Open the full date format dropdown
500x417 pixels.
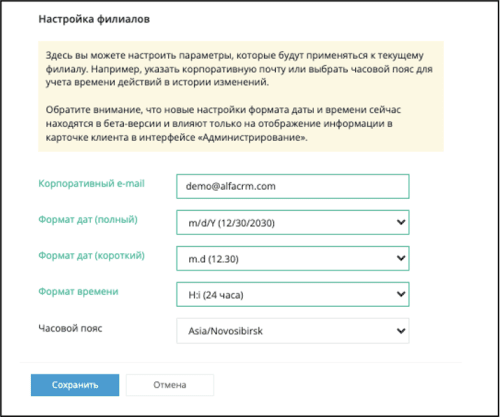tap(293, 222)
